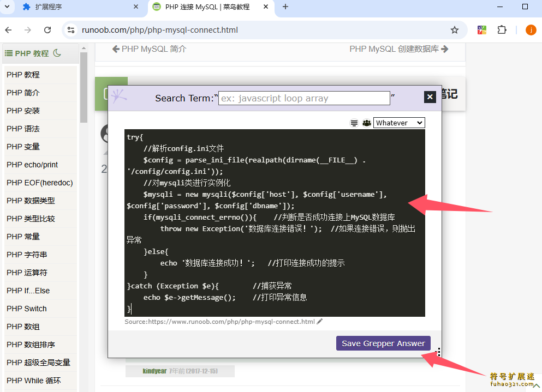This screenshot has width=542, height=392.
Task: Bookmark this page with star icon
Action: (455, 30)
